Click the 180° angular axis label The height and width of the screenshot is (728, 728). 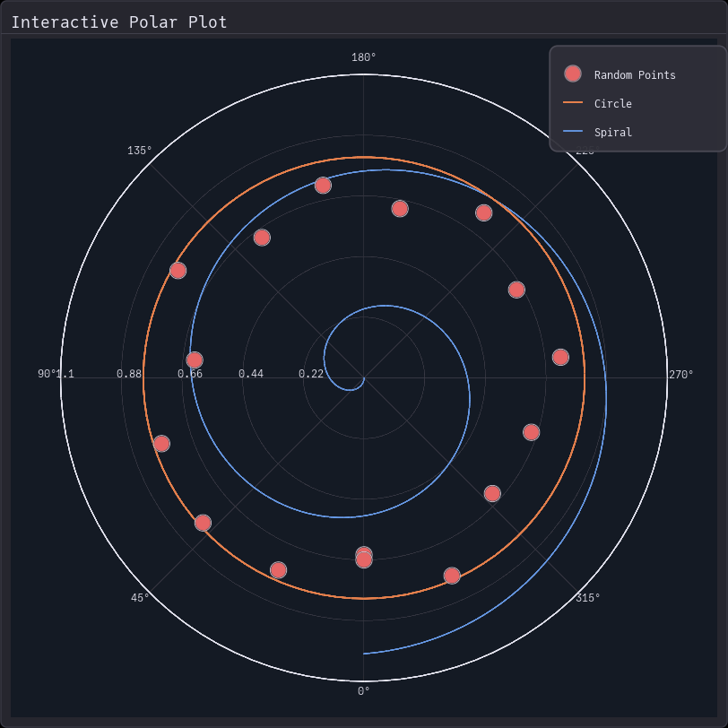(x=363, y=57)
